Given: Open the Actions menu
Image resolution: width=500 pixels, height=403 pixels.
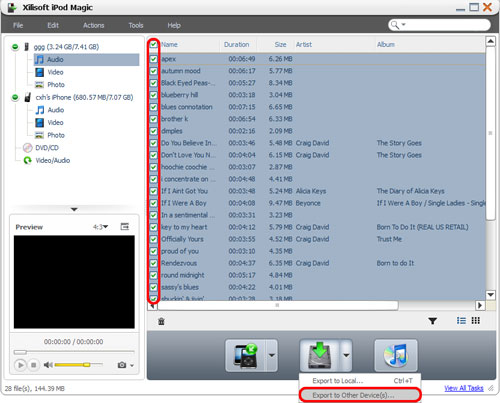Looking at the screenshot, I should (94, 25).
